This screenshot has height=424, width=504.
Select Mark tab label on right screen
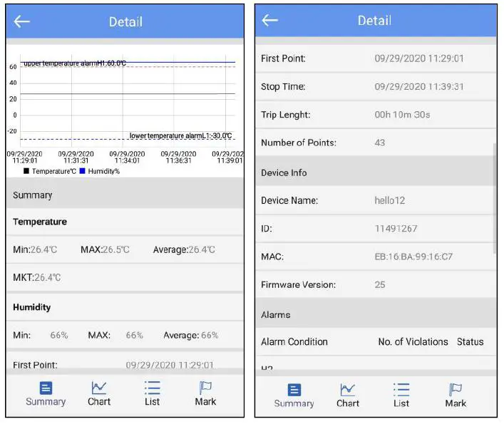point(456,403)
